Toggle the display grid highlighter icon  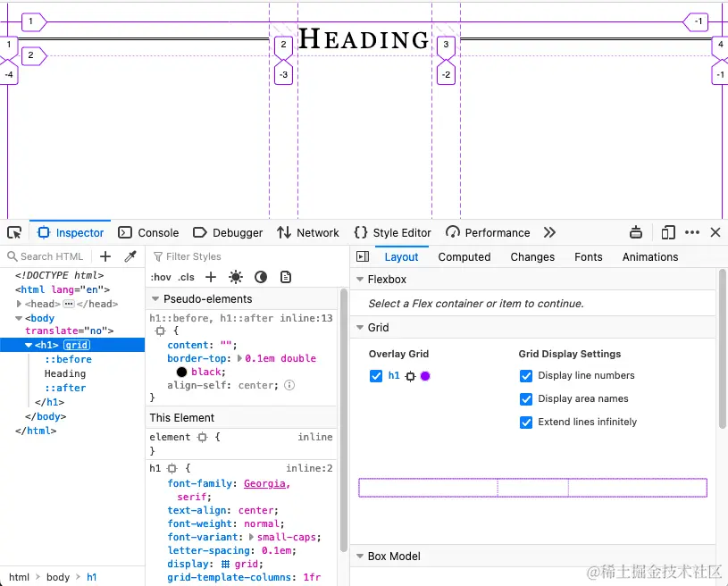[225, 564]
